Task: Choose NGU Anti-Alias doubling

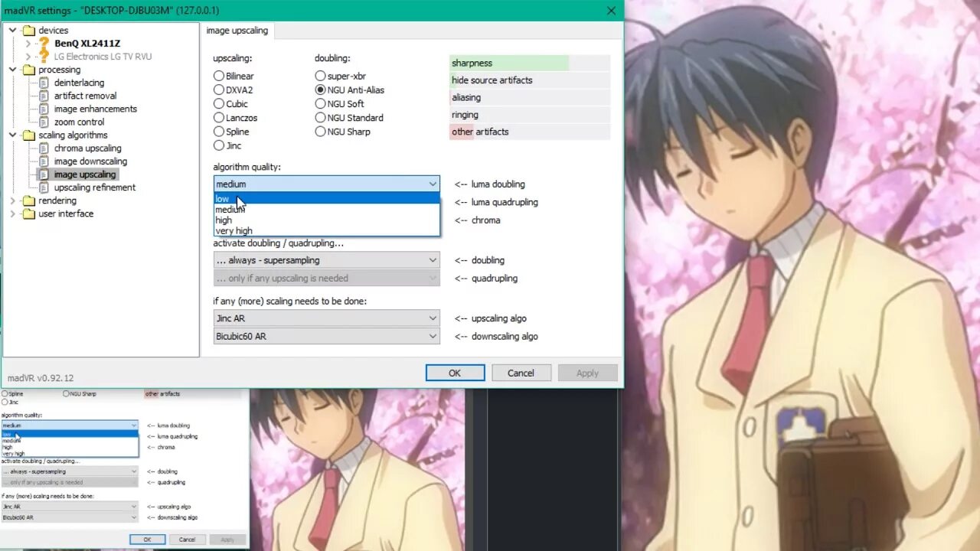Action: (x=320, y=90)
